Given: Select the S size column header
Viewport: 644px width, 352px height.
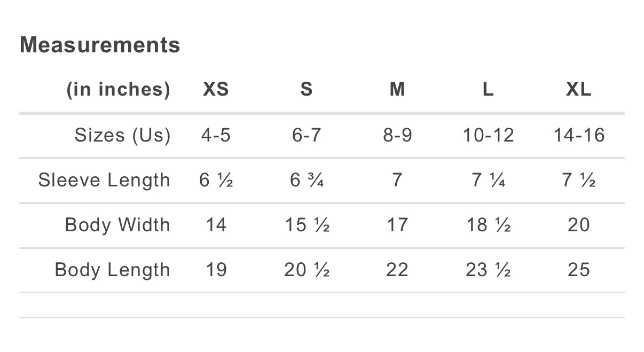Looking at the screenshot, I should [306, 89].
